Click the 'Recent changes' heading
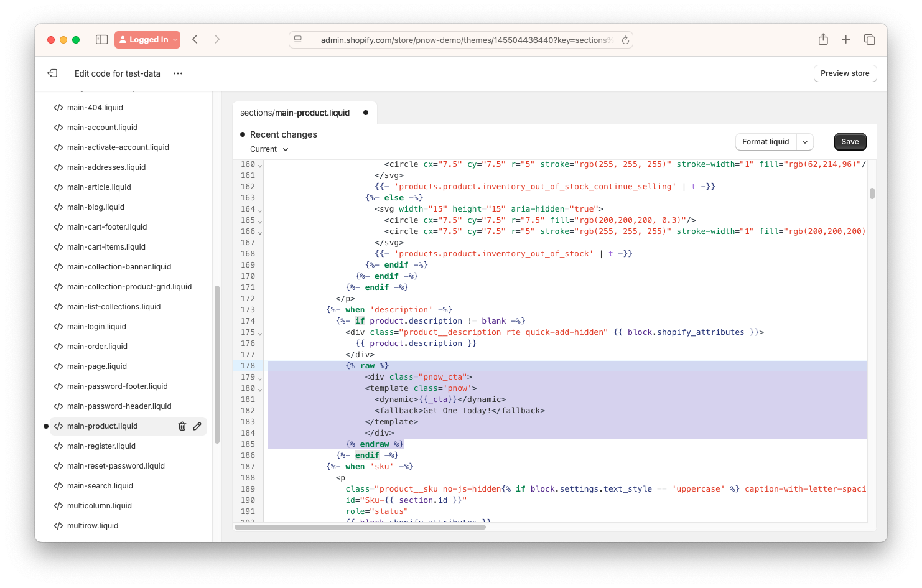The image size is (922, 588). pyautogui.click(x=284, y=134)
